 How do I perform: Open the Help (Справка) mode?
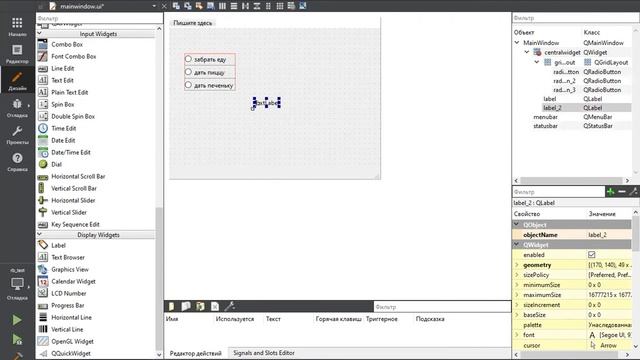[17, 162]
